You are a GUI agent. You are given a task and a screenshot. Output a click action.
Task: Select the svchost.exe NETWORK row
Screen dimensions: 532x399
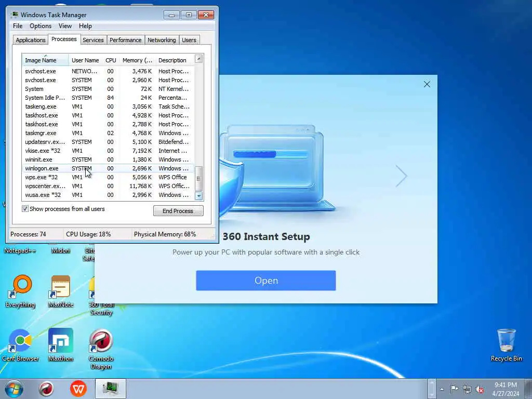click(108, 71)
